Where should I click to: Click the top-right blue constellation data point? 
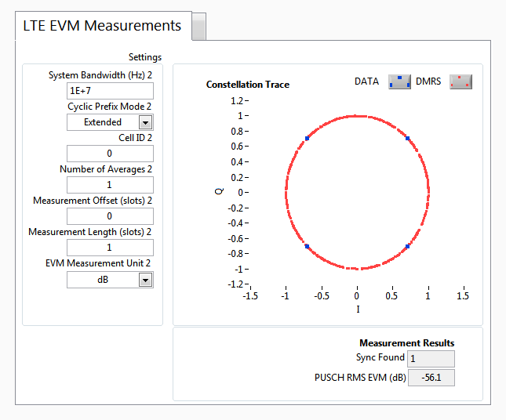tap(407, 139)
